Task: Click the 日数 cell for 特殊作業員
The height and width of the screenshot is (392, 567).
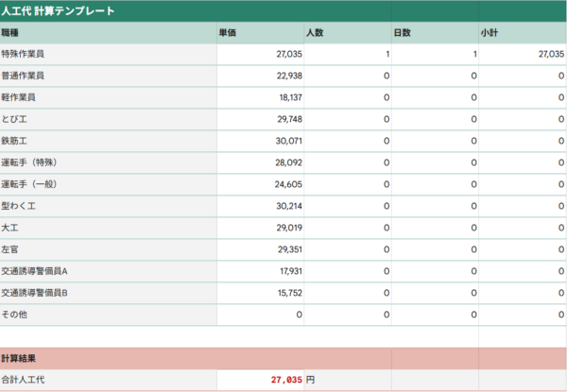Action: click(x=435, y=55)
